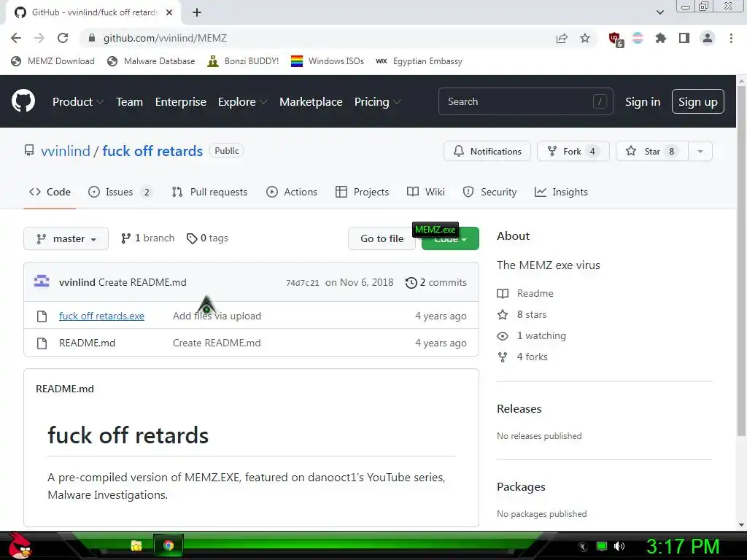Image resolution: width=747 pixels, height=560 pixels.
Task: Click the forward navigation arrow
Action: point(39,38)
